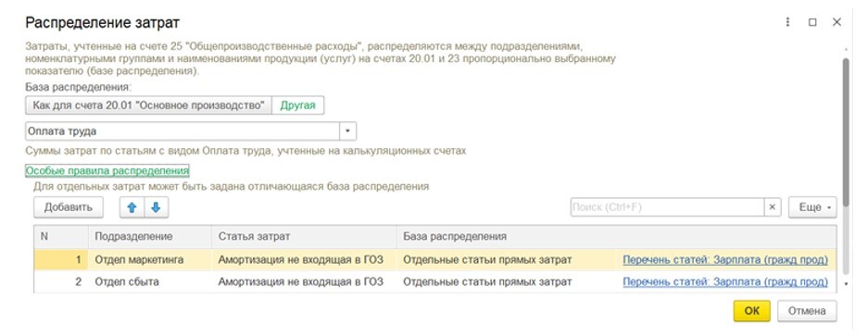Screen dimensions: 868x336
Task: Select the Отдел сбыта cell
Action: click(x=149, y=281)
